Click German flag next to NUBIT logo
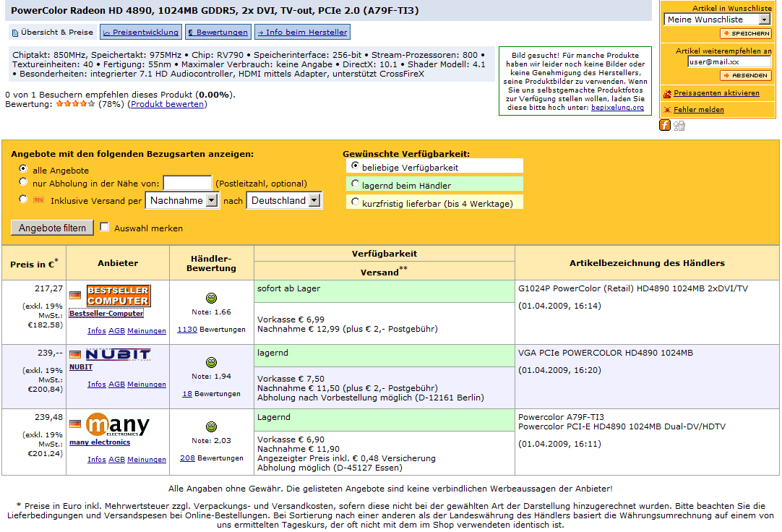782x532 pixels. (75, 354)
